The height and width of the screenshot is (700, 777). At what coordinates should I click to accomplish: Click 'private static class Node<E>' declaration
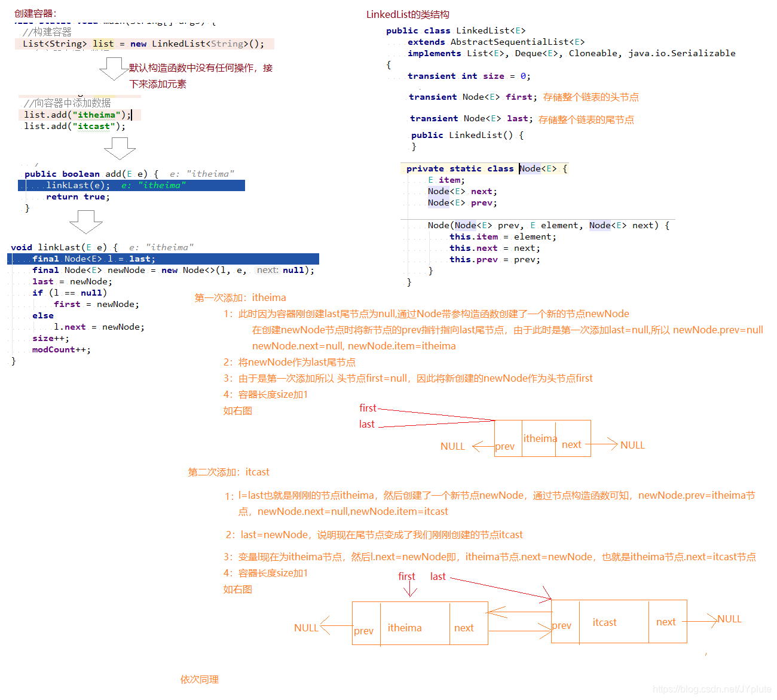pyautogui.click(x=487, y=168)
